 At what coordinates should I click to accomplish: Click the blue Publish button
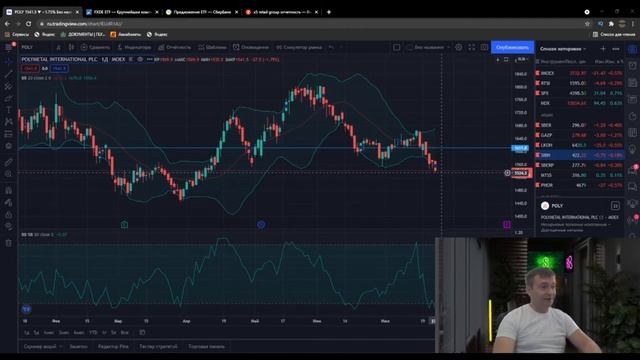pos(512,47)
